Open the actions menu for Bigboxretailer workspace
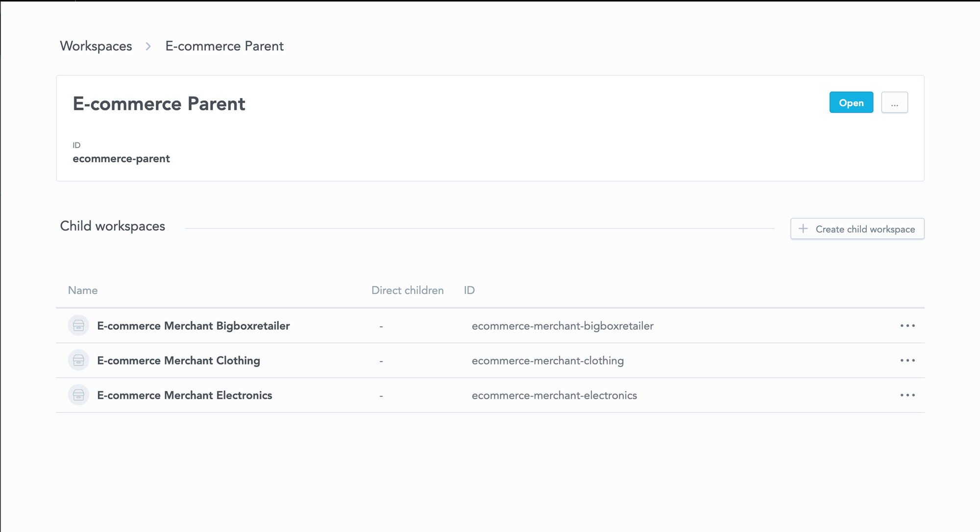The width and height of the screenshot is (980, 532). pos(908,325)
